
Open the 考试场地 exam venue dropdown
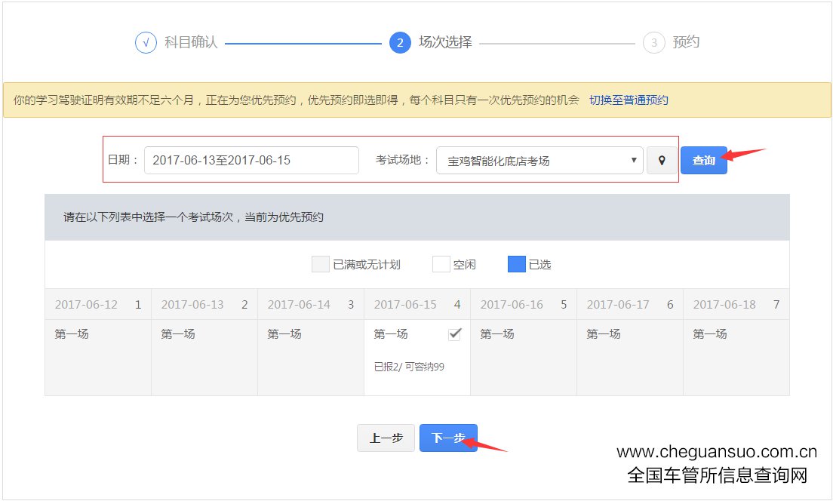(x=539, y=161)
